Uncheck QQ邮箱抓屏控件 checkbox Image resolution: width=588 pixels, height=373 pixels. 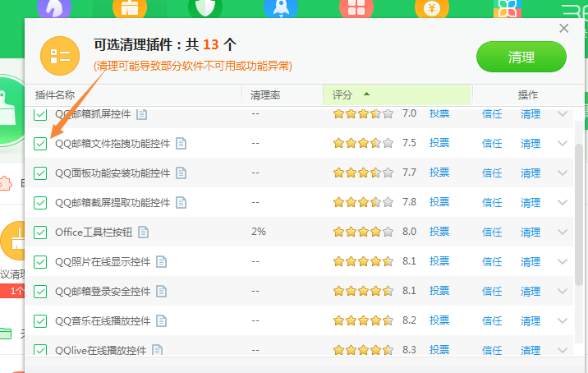click(x=40, y=114)
